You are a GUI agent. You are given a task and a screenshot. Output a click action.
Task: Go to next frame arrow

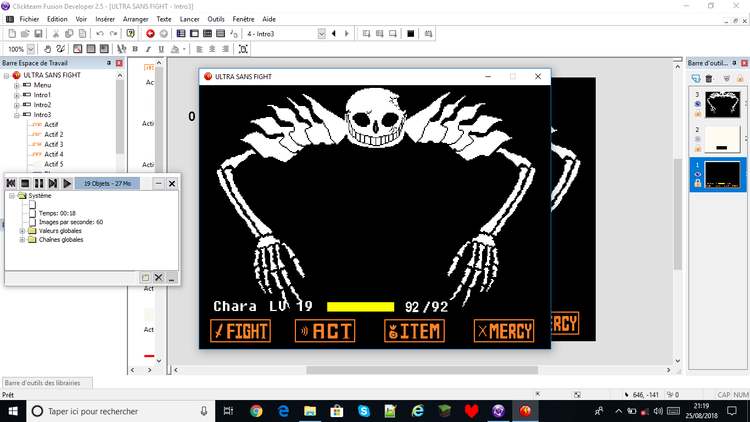pos(347,33)
